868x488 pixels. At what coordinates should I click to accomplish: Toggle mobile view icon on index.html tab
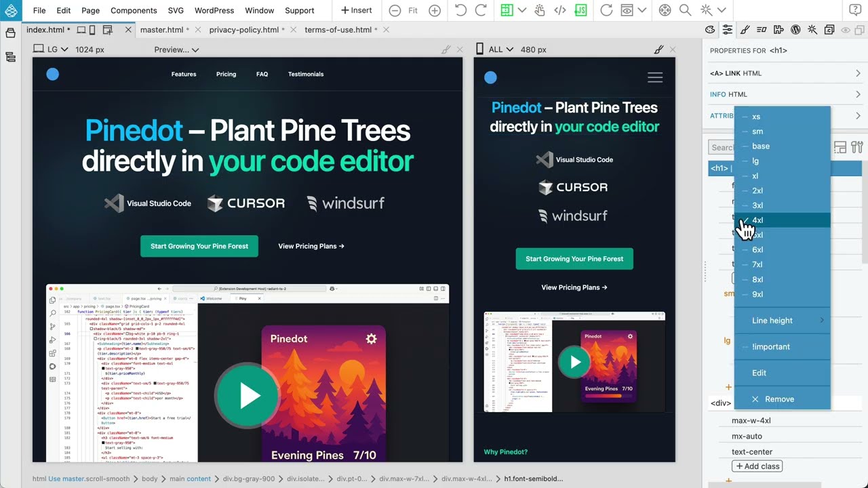(x=93, y=30)
